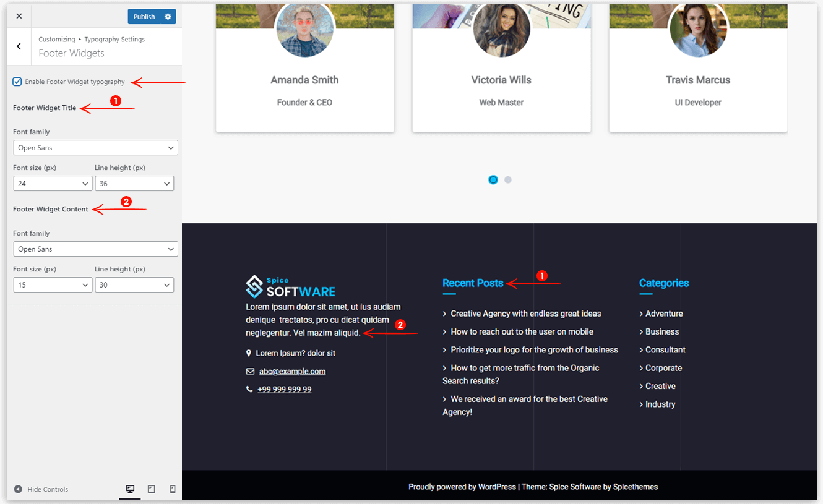
Task: Switch to tablet preview icon
Action: (152, 489)
